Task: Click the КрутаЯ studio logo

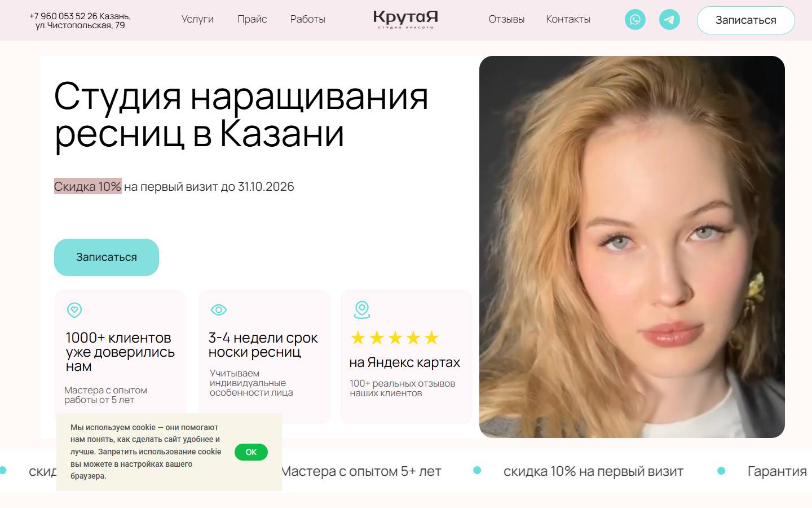Action: coord(405,19)
